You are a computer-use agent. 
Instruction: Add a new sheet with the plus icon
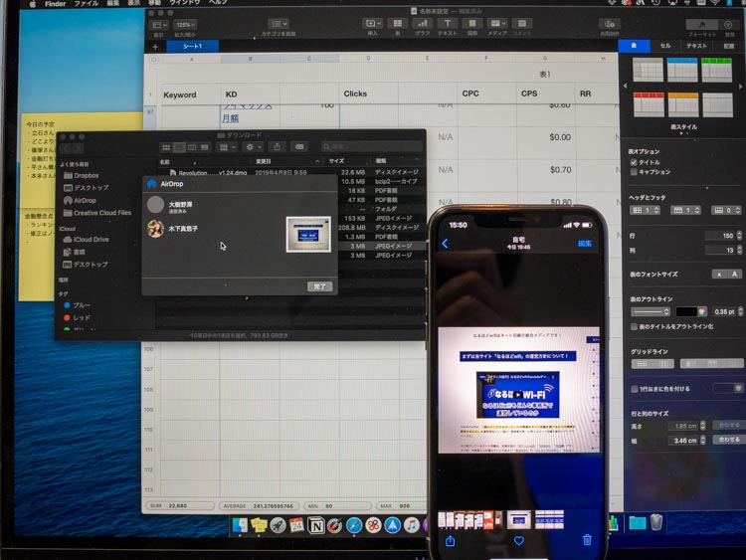(155, 47)
